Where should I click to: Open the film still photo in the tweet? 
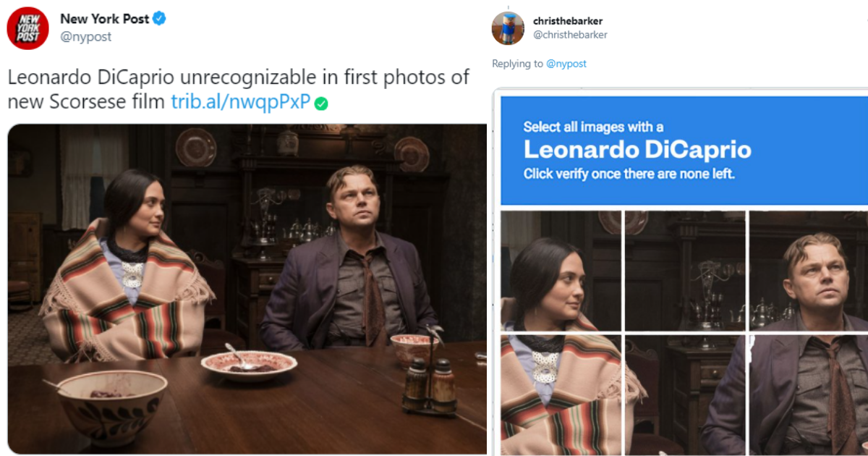[x=247, y=289]
